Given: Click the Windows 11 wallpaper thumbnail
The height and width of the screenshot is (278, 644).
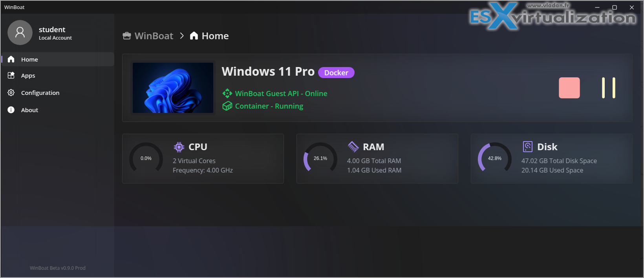Looking at the screenshot, I should click(173, 88).
